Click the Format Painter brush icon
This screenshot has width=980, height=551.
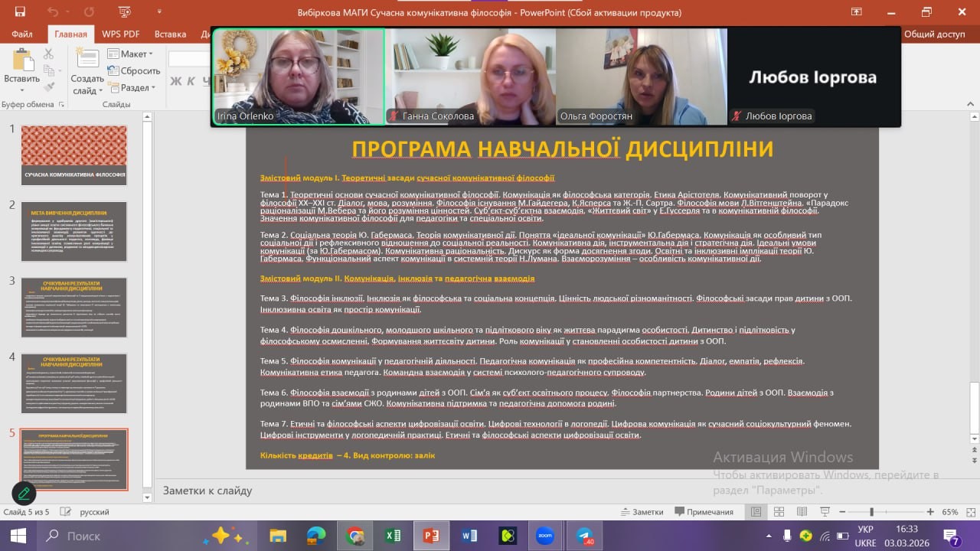[x=49, y=88]
